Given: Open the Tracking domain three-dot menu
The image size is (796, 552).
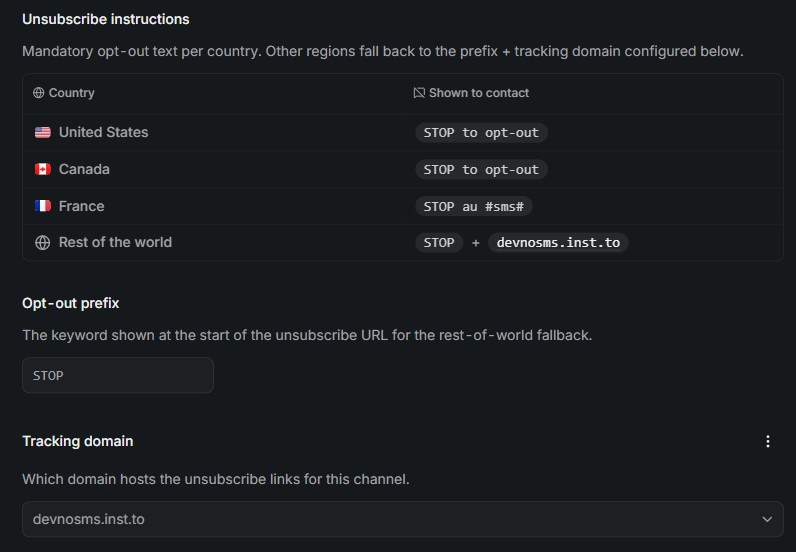Looking at the screenshot, I should tap(768, 441).
